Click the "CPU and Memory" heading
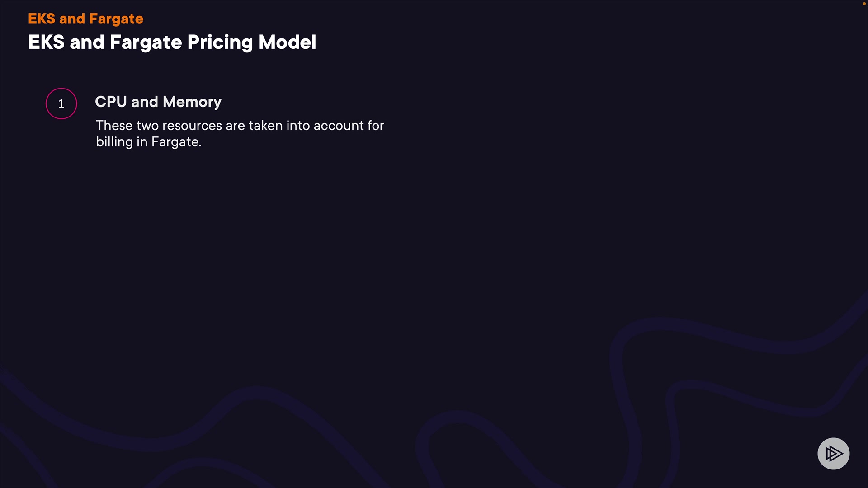This screenshot has width=868, height=488. pos(158,102)
